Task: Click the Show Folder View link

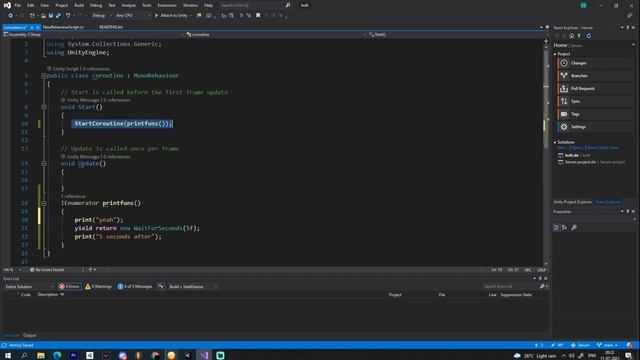Action: click(x=603, y=148)
